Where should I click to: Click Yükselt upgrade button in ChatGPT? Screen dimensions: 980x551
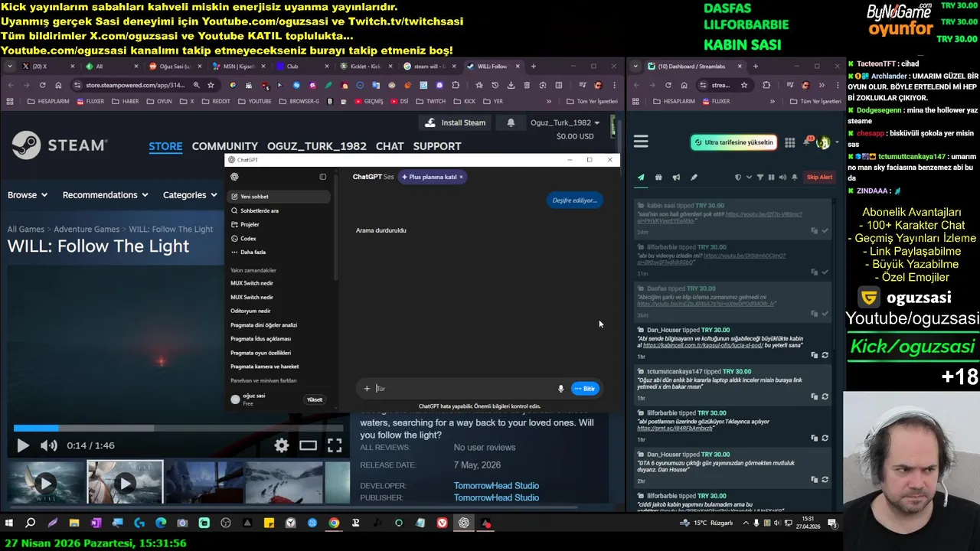[315, 399]
